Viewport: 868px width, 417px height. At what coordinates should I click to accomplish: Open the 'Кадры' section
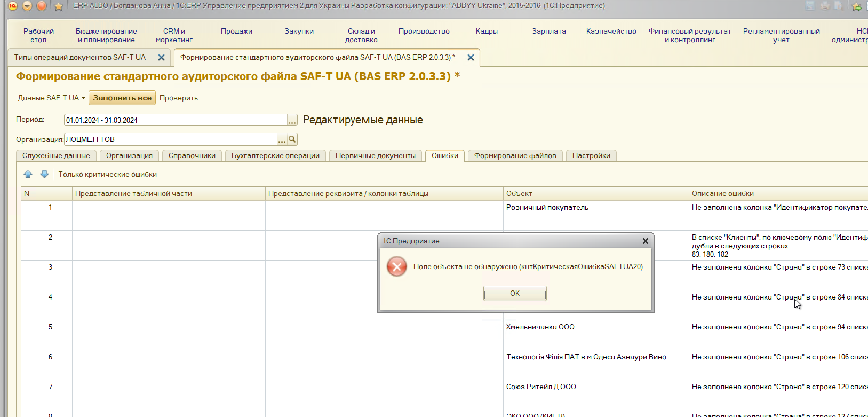click(487, 31)
